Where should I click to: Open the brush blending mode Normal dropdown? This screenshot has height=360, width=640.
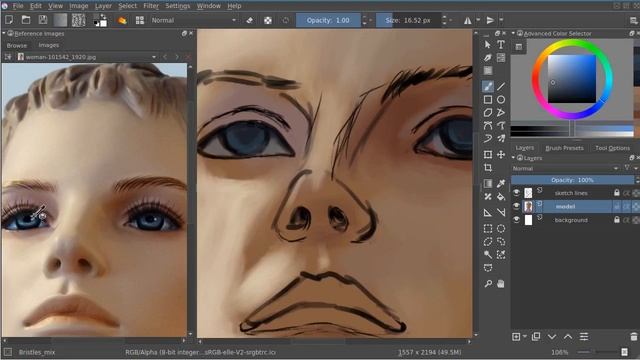[x=193, y=20]
